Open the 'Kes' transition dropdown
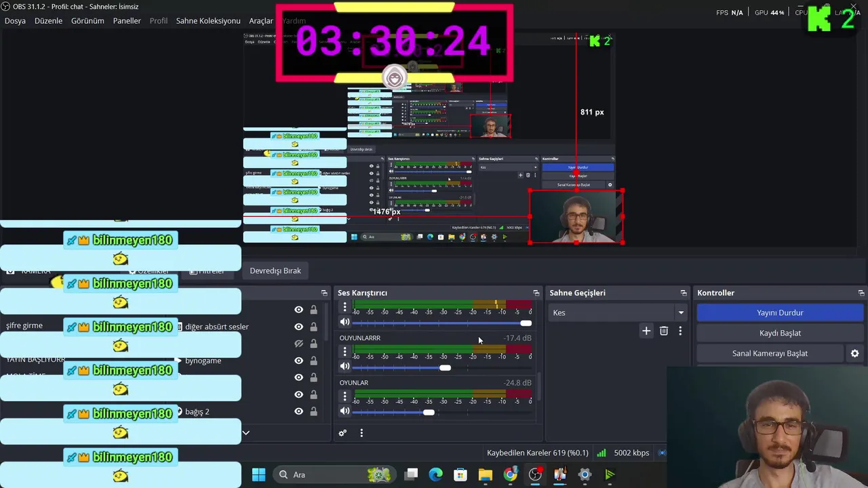The width and height of the screenshot is (868, 488). click(618, 312)
